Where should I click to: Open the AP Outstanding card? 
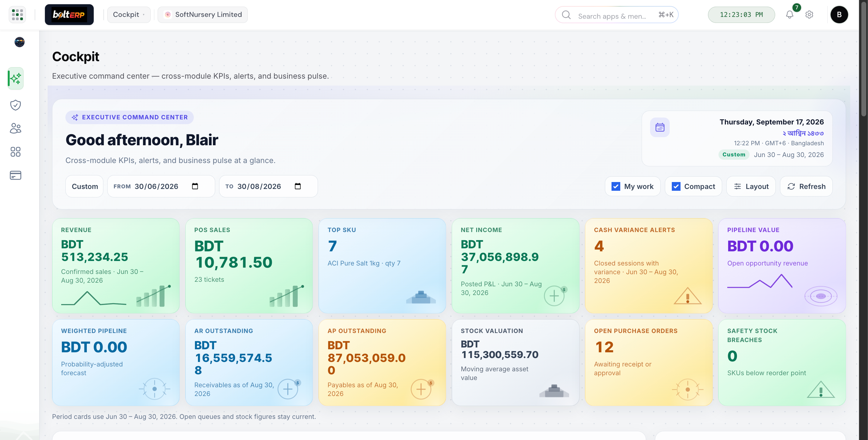(382, 363)
